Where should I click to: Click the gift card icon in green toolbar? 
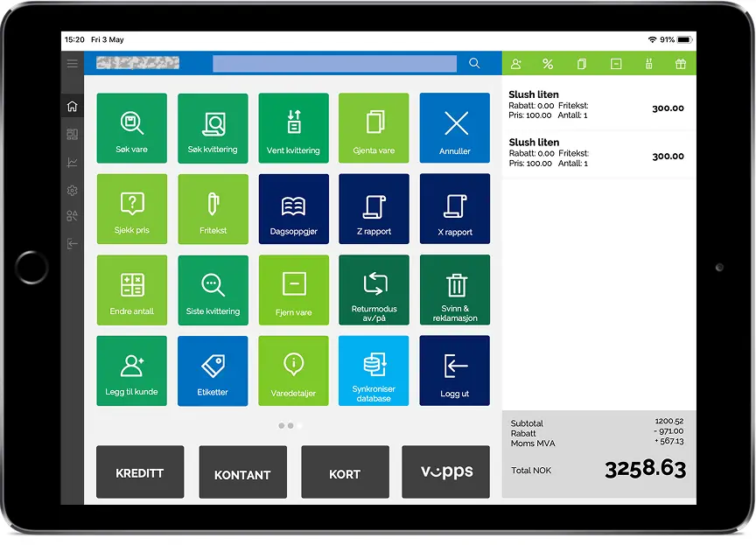pyautogui.click(x=681, y=64)
